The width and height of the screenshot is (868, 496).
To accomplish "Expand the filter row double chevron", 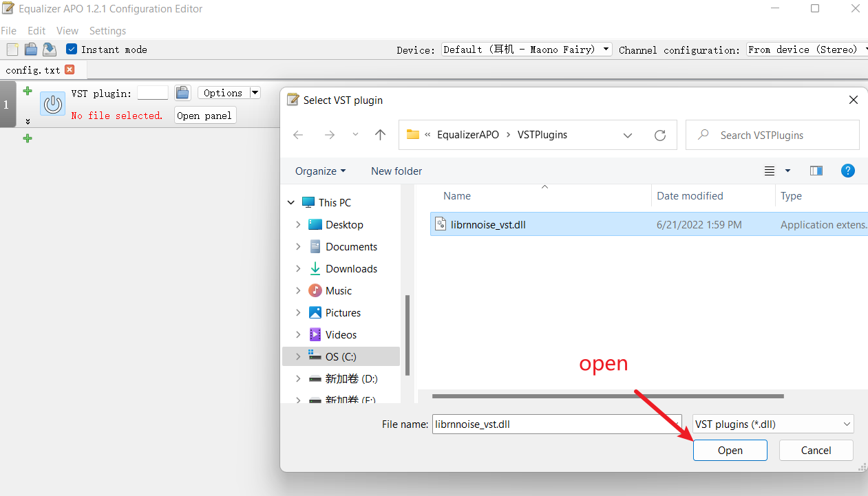I will click(x=28, y=122).
